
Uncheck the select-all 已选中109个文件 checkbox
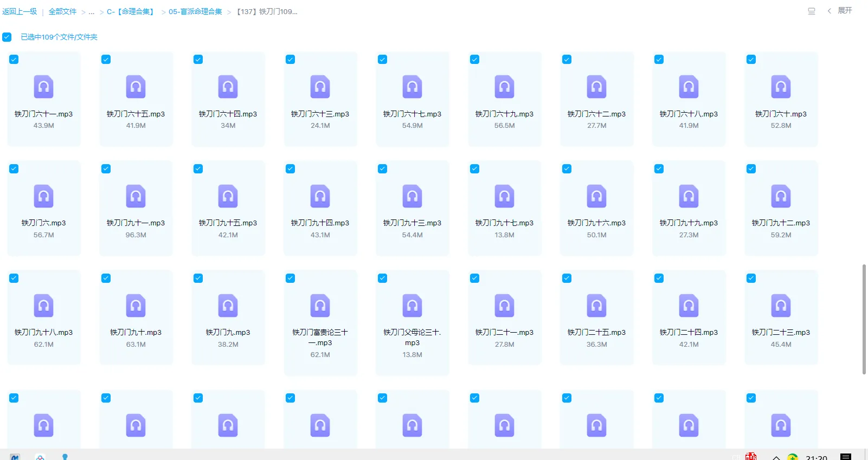click(x=7, y=37)
